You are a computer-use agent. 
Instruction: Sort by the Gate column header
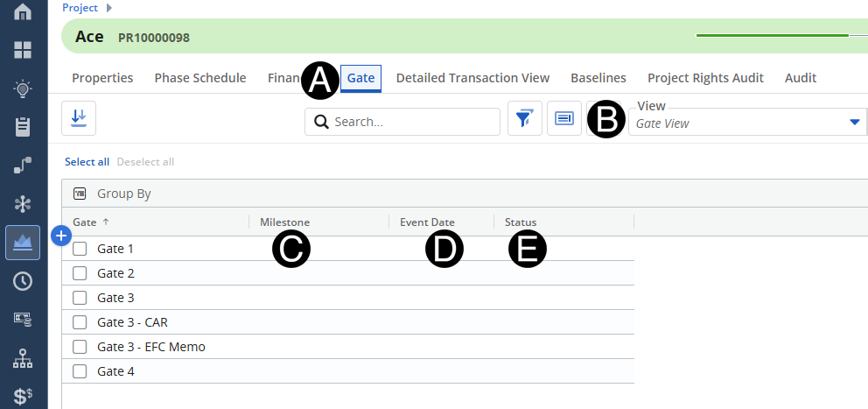pos(85,222)
